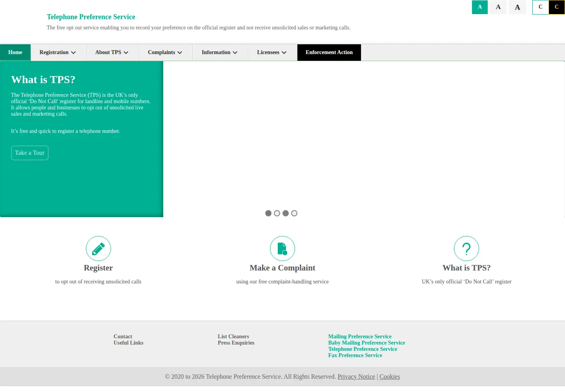Expand the Licensees dropdown menu

tap(272, 53)
